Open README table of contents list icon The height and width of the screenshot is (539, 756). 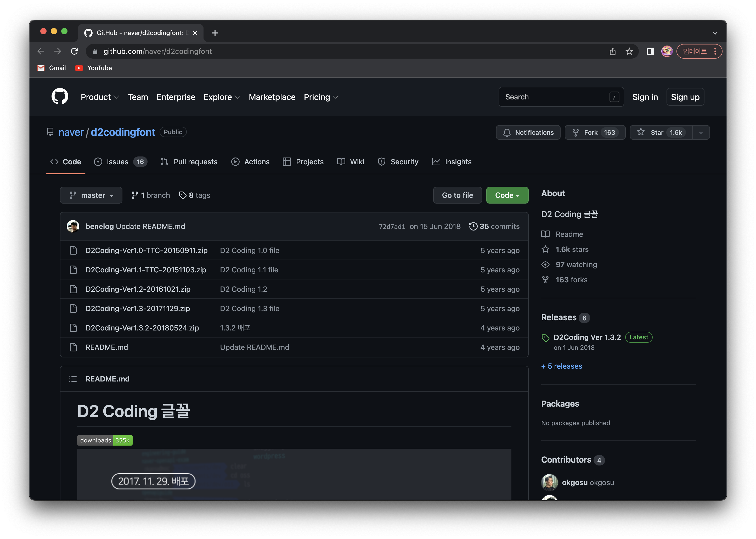click(73, 379)
